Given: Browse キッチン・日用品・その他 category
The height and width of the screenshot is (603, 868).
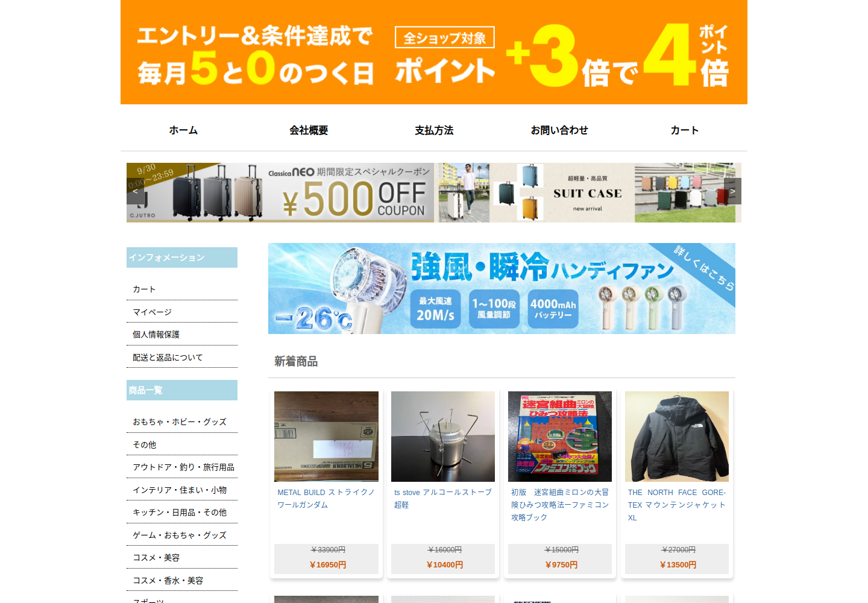Looking at the screenshot, I should click(x=180, y=513).
